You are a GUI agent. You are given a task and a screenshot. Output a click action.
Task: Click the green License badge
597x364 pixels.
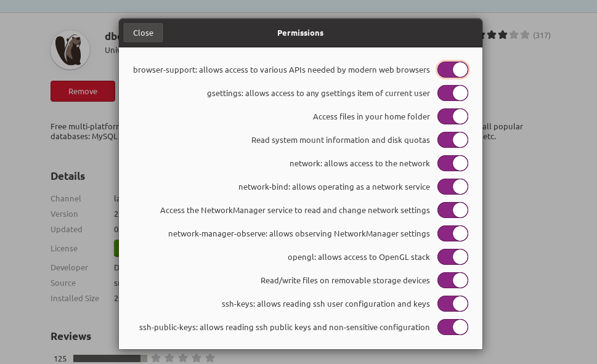point(116,248)
